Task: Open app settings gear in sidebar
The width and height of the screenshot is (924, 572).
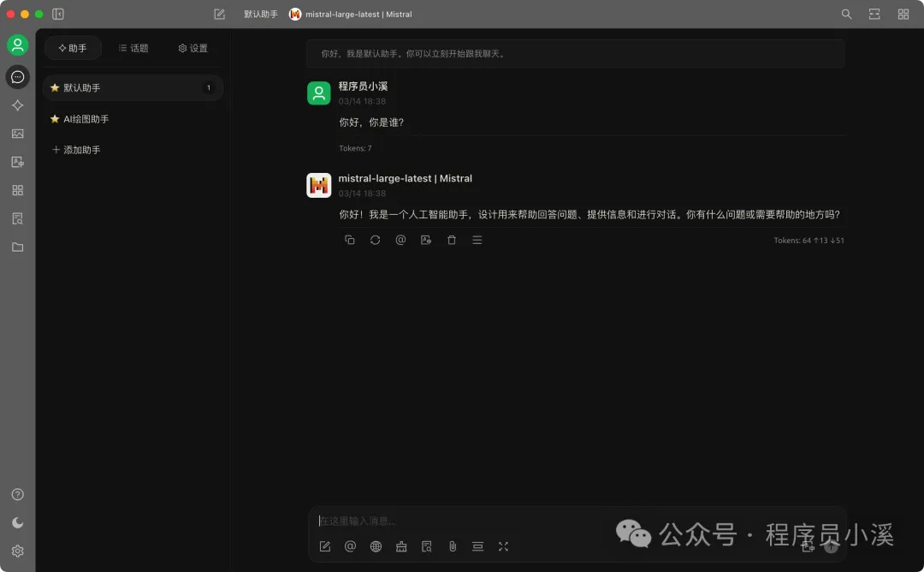Action: [18, 551]
